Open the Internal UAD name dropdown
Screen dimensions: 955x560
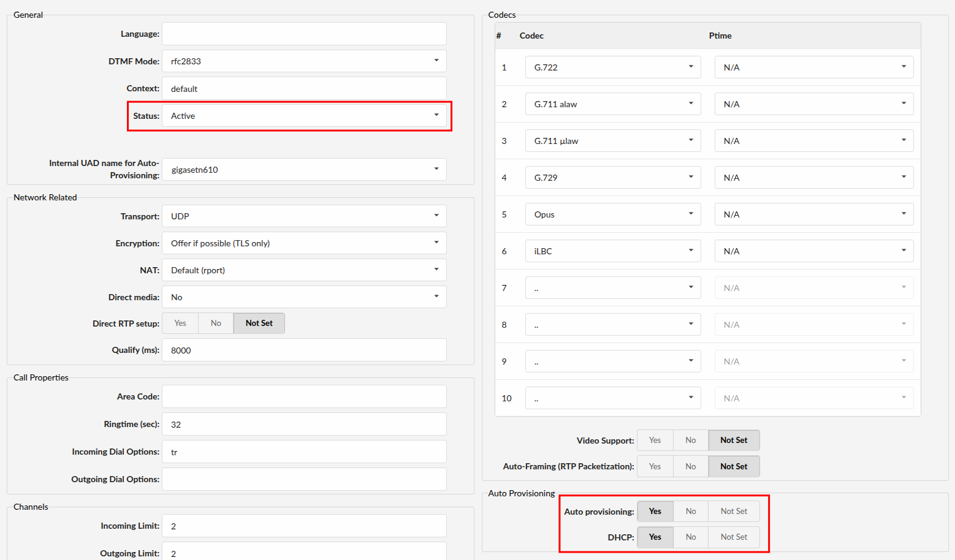[304, 170]
